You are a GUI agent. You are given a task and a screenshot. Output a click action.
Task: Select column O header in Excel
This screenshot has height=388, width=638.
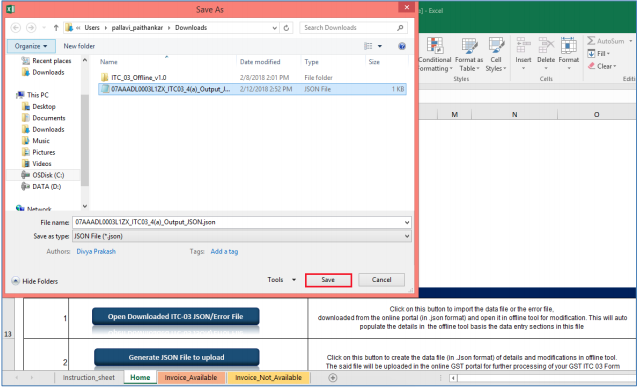(x=596, y=114)
